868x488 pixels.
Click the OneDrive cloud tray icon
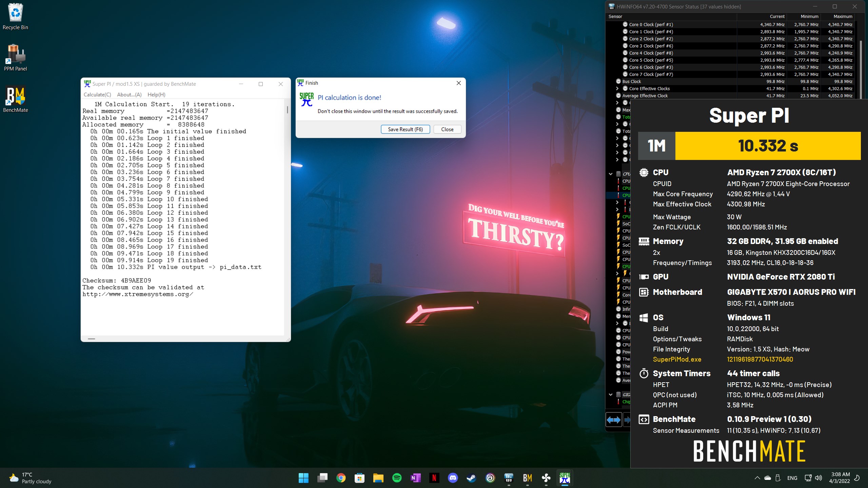(x=768, y=478)
